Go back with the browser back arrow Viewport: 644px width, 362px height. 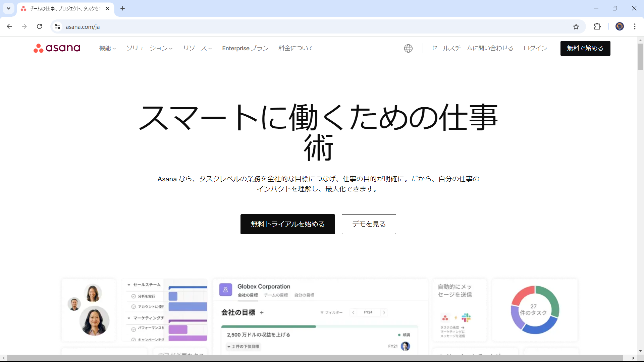point(9,26)
